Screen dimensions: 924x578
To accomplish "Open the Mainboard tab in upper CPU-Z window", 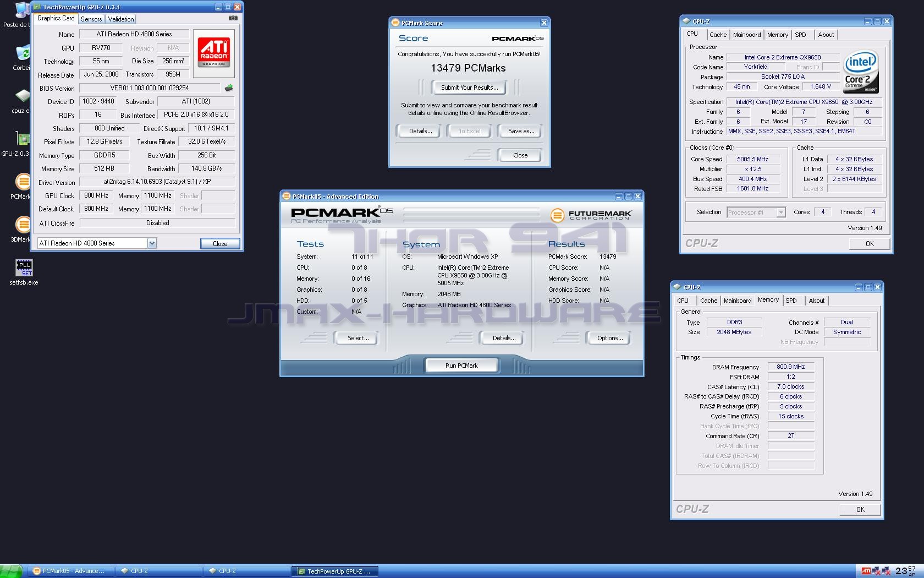I will (x=747, y=35).
